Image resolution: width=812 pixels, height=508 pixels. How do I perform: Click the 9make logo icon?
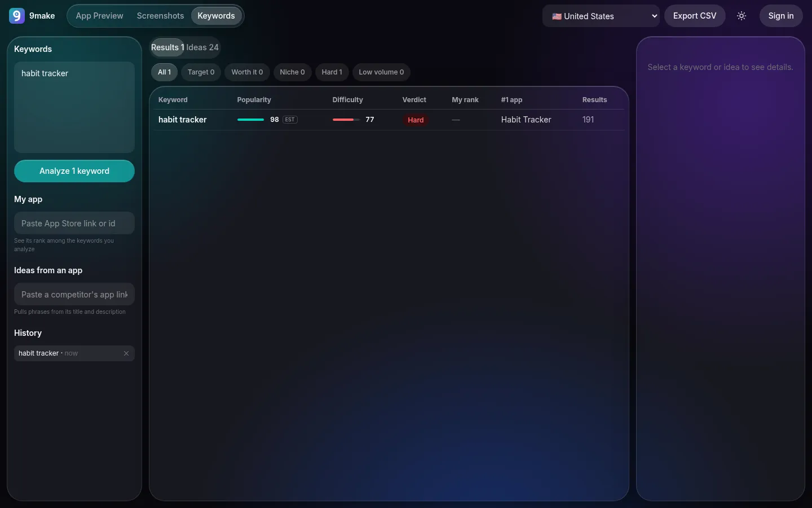coord(17,16)
